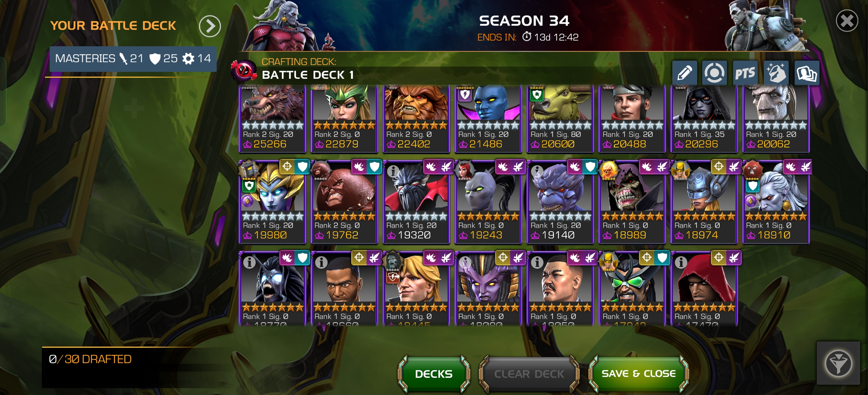This screenshot has width=868, height=395.
Task: Click info icon on champion rated 19140
Action: coord(537,171)
